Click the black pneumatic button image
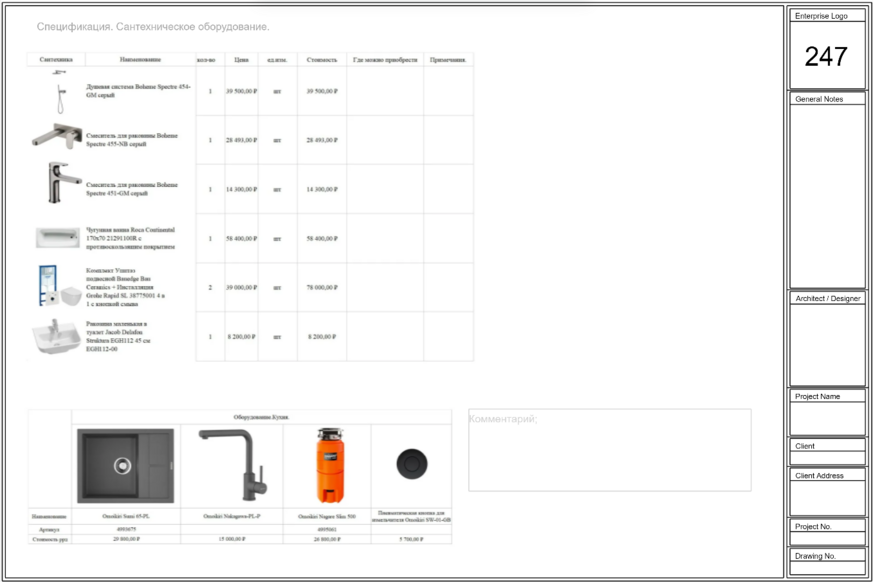873x582 pixels. point(412,463)
